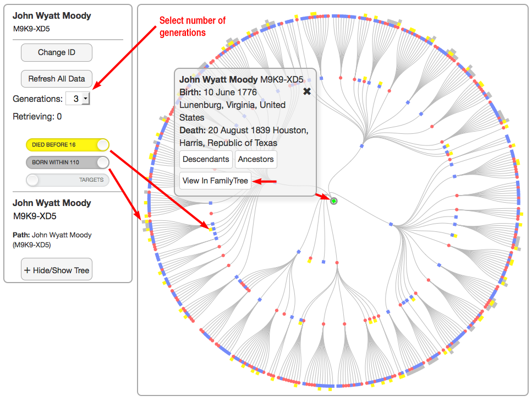Image resolution: width=532 pixels, height=401 pixels.
Task: Click the Change ID button
Action: (x=56, y=53)
